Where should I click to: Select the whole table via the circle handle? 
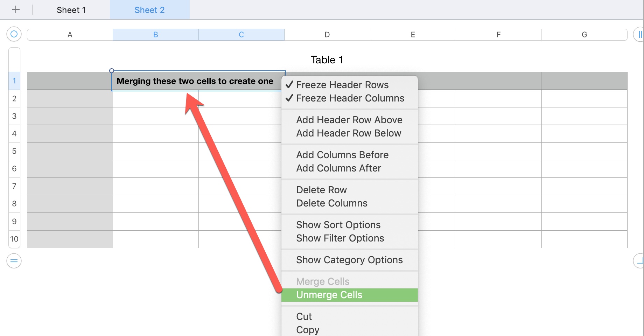coord(14,34)
